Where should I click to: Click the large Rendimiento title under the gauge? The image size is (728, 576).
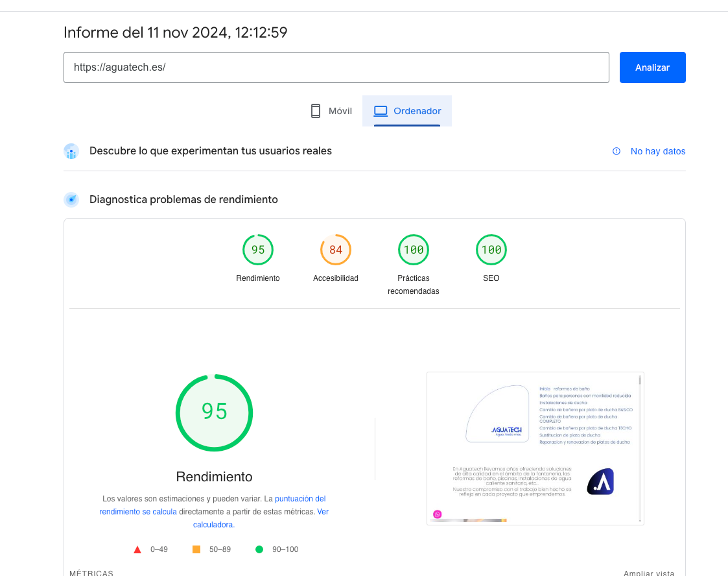(214, 477)
